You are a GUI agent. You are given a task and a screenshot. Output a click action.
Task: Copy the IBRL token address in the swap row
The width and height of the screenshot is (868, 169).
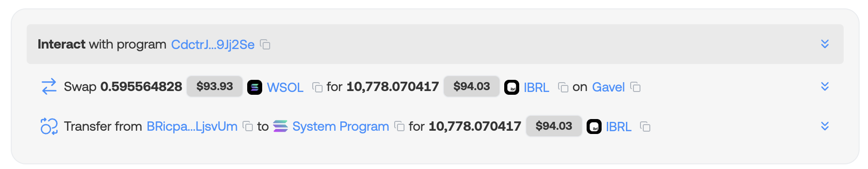tap(563, 87)
